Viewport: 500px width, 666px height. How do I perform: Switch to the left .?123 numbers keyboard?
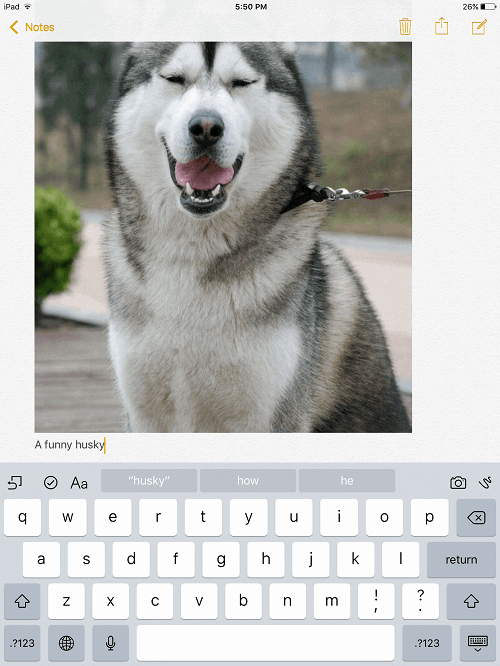[22, 643]
